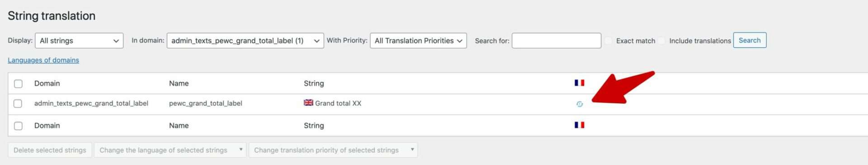Toggle the select-all checkbox in table footer
Screen dimensions: 868x165
[x=18, y=126]
